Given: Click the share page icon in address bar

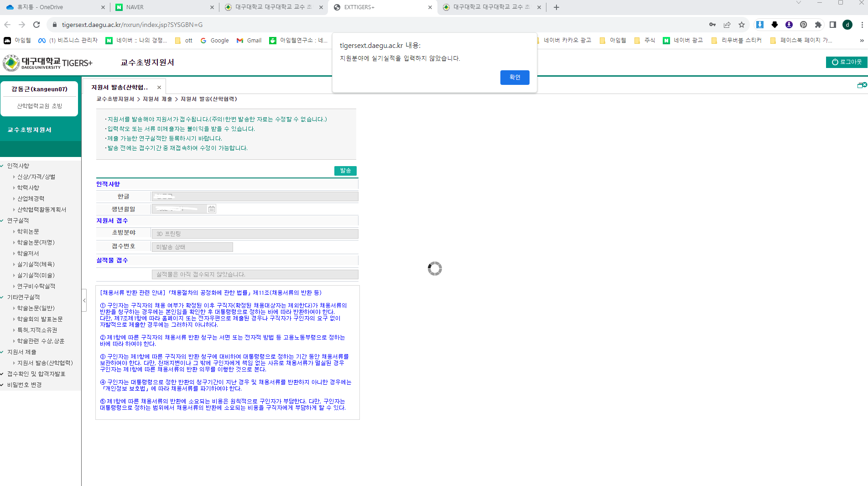Looking at the screenshot, I should tap(727, 25).
